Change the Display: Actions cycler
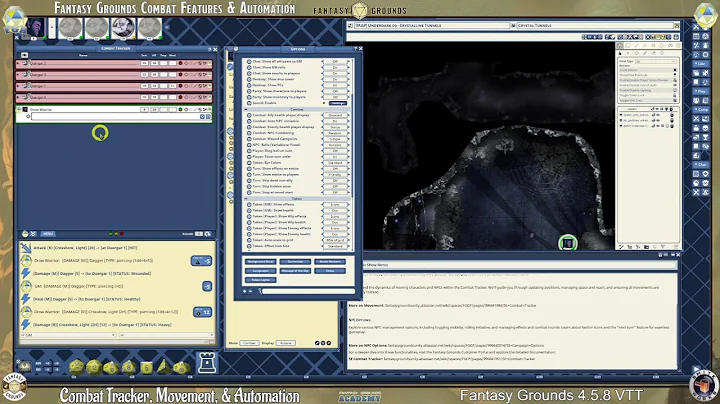720x404 pixels. (x=286, y=343)
